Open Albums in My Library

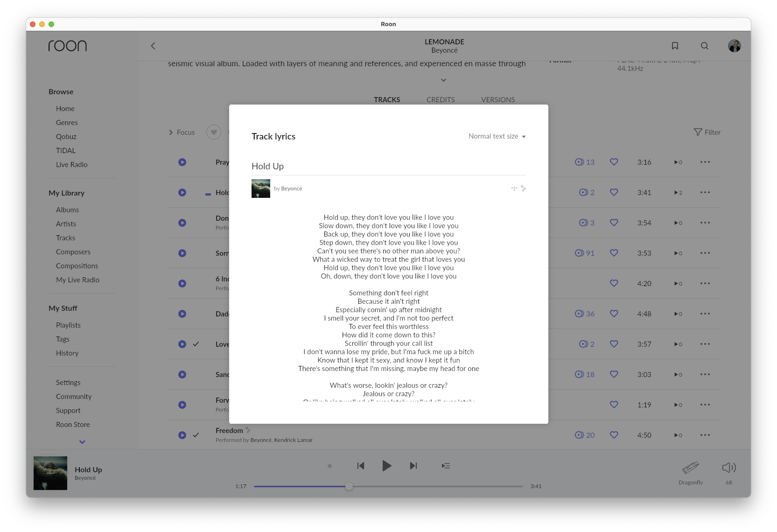[x=68, y=210]
